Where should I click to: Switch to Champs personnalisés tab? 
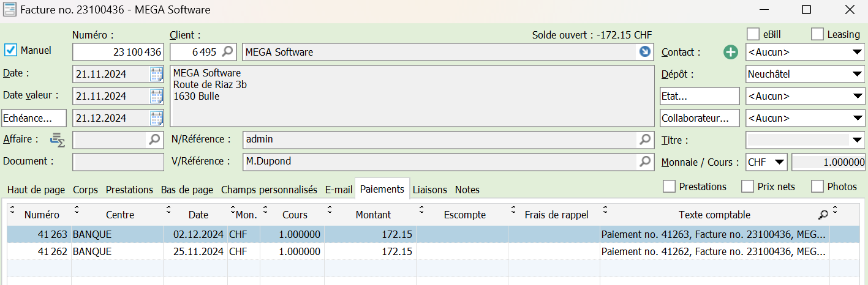coord(269,190)
